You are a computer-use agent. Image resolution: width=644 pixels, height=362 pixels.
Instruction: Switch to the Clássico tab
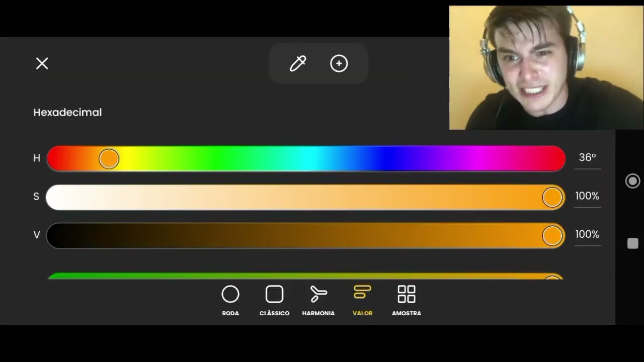[274, 301]
